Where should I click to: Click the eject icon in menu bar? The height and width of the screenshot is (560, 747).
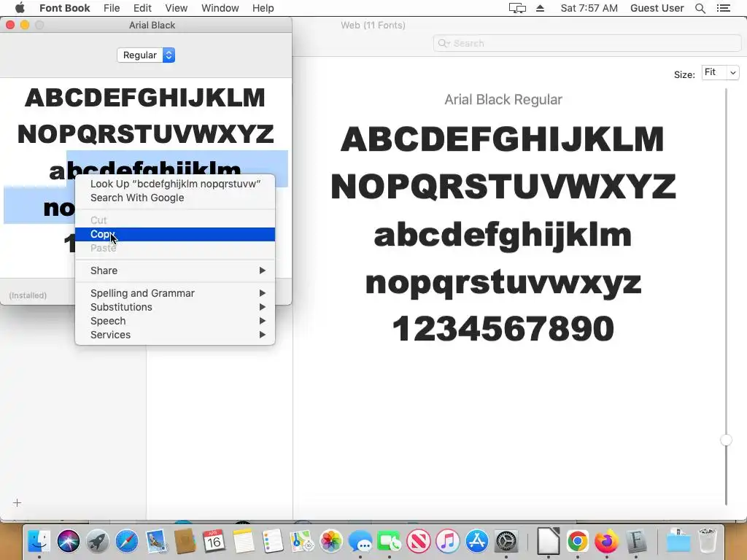(x=540, y=8)
